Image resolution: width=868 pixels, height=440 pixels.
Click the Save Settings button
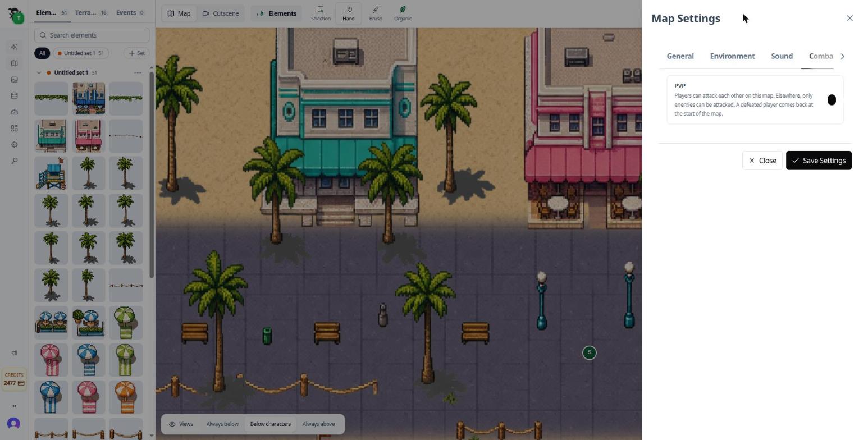819,161
